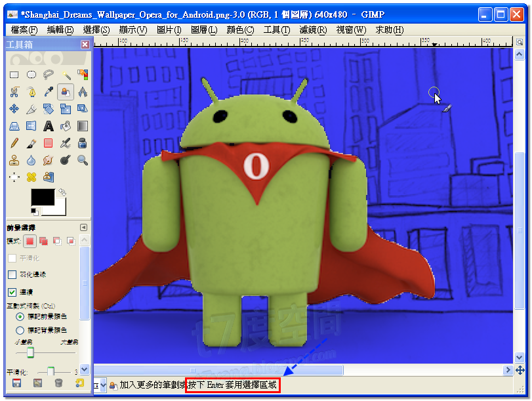Choose the 標記背景顏色 radio button
The width and height of the screenshot is (532, 401).
pos(20,330)
